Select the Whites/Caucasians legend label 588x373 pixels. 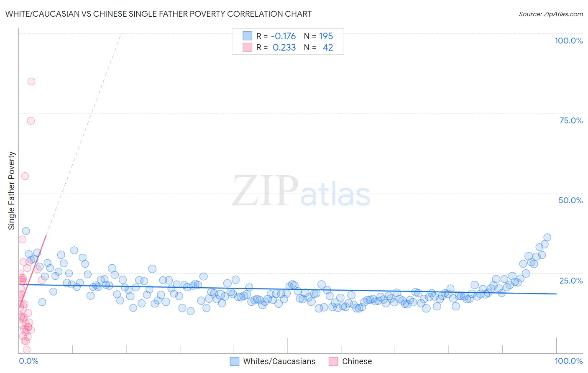pyautogui.click(x=279, y=361)
